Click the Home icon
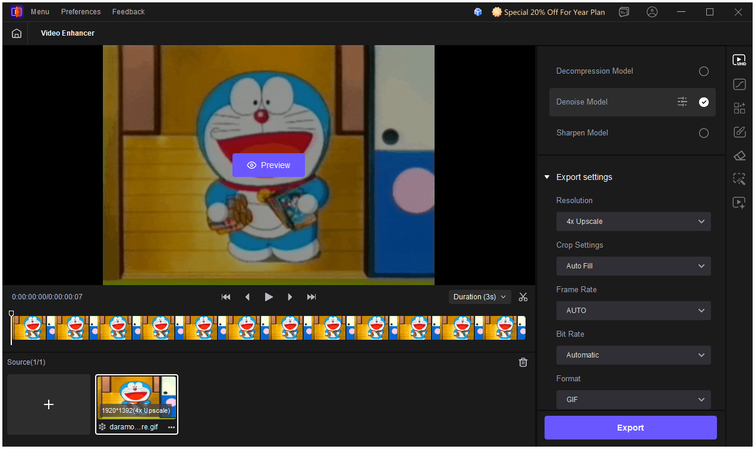The image size is (755, 449). 16,33
